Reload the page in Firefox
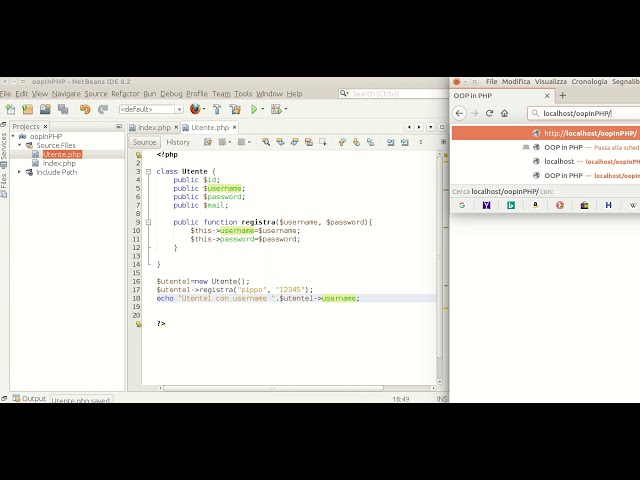This screenshot has height=480, width=640. [x=489, y=113]
